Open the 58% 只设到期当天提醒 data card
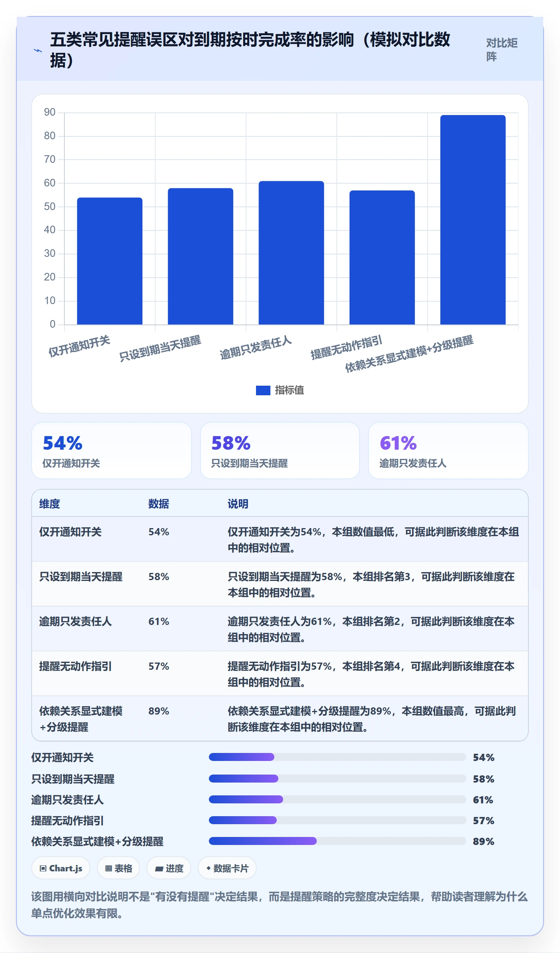The width and height of the screenshot is (560, 953). coord(280,450)
